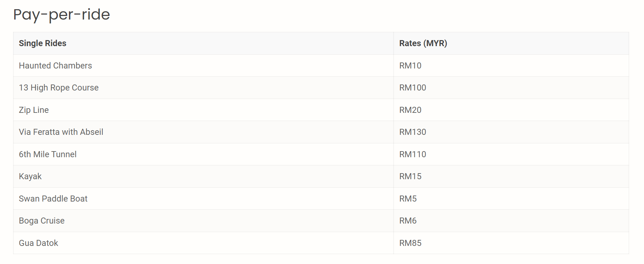
Task: Click Via Feratta with Abseil text
Action: tap(61, 132)
